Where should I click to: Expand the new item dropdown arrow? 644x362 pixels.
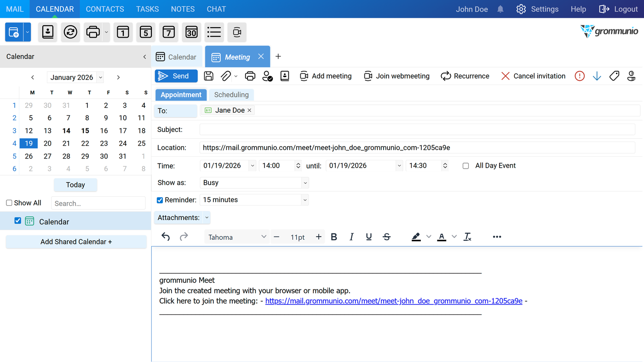27,32
